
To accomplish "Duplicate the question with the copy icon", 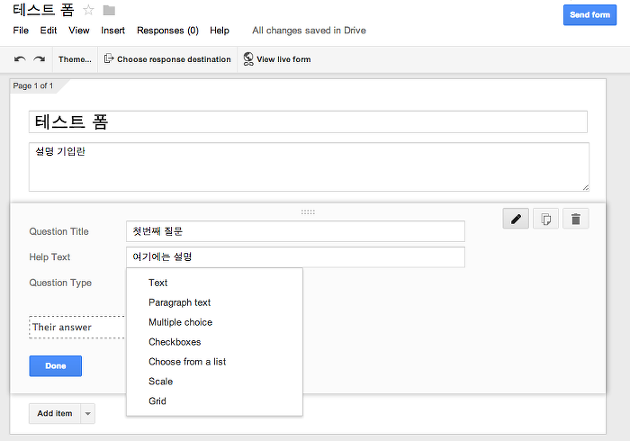I will click(546, 219).
